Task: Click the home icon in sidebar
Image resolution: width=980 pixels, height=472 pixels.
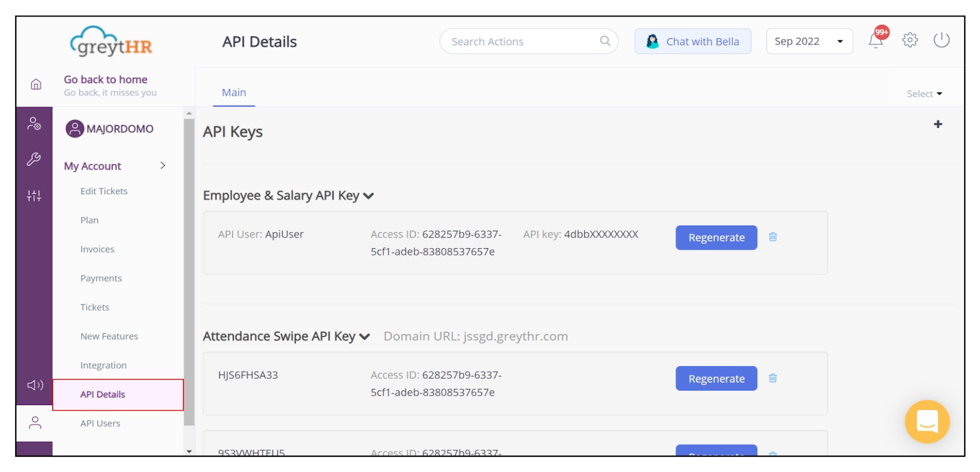Action: click(x=36, y=85)
